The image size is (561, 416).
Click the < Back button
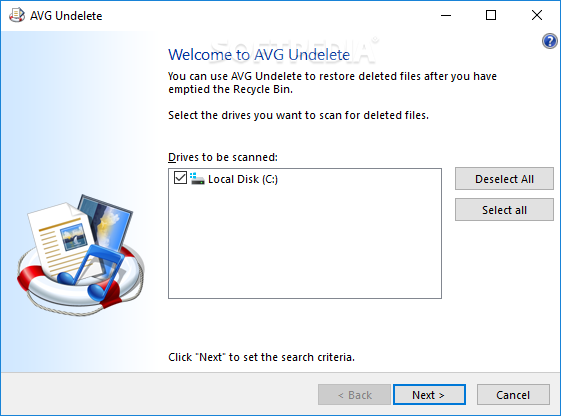(x=354, y=395)
